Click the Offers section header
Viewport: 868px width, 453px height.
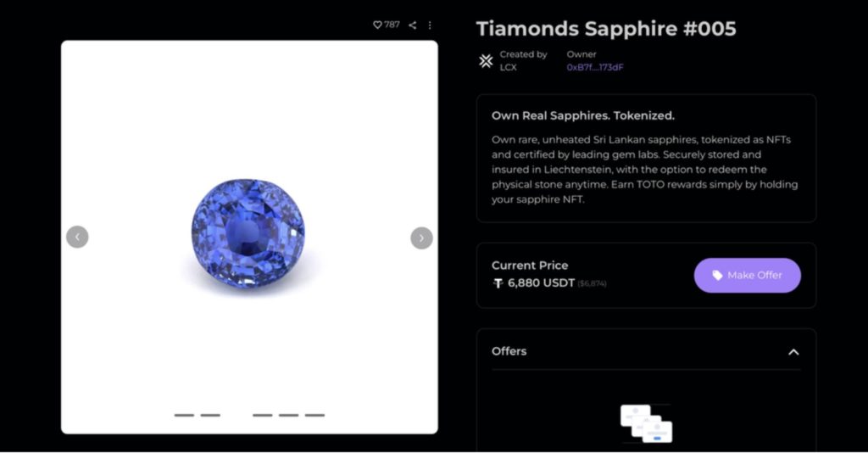[x=509, y=351]
